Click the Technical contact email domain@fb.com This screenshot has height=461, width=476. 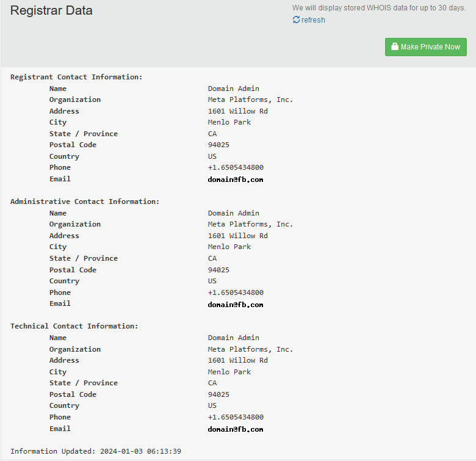point(236,429)
